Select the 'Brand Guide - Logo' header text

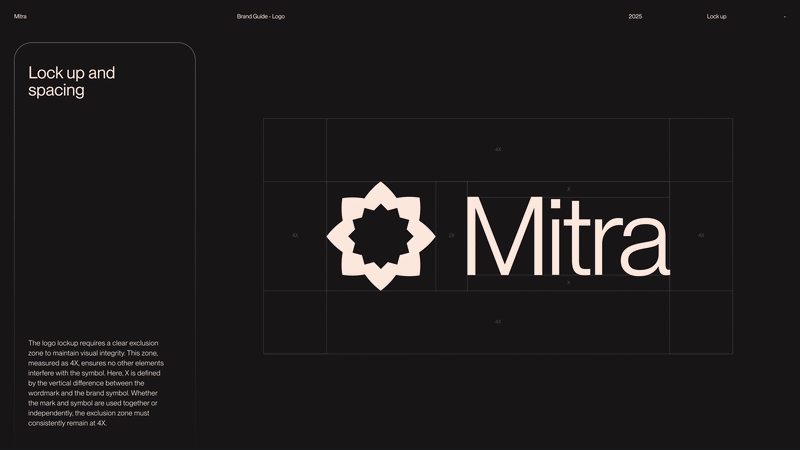tap(261, 17)
